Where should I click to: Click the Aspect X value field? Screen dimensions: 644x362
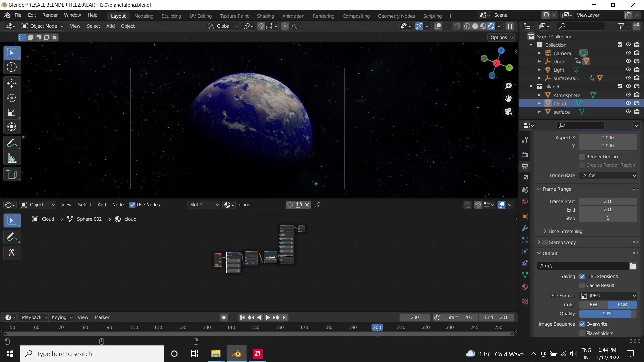click(x=608, y=138)
